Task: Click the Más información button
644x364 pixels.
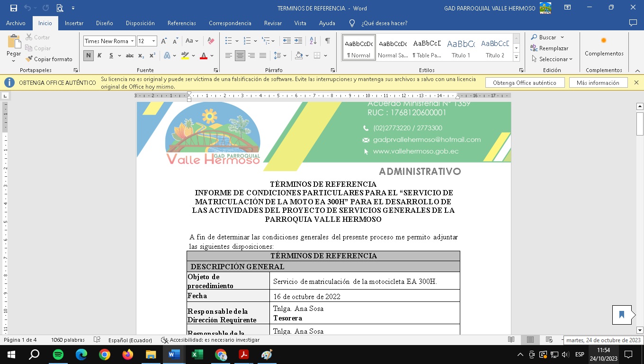Action: [598, 83]
